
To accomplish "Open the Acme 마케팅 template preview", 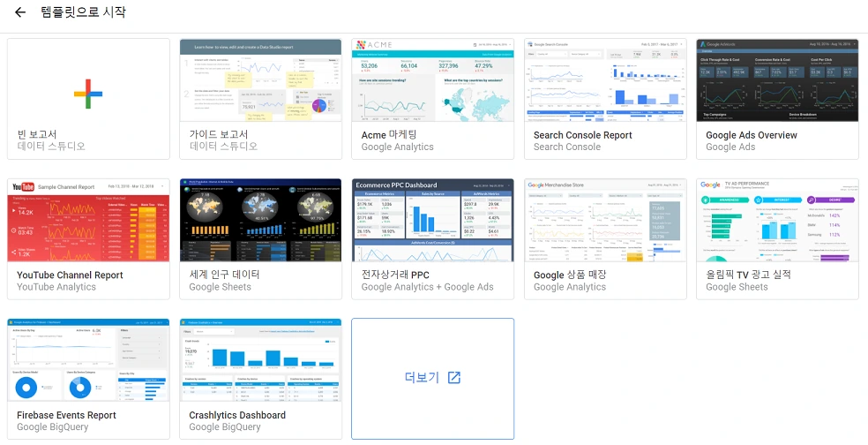I will click(433, 80).
